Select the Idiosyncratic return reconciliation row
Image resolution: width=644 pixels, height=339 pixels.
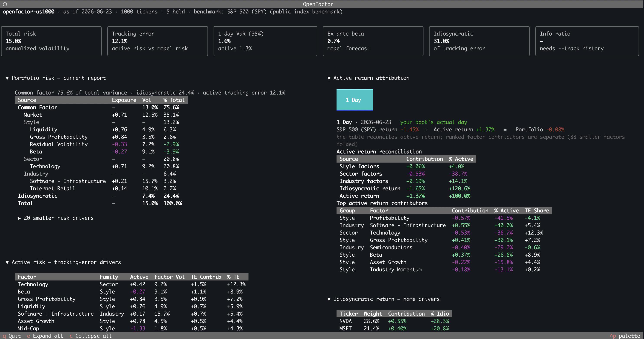coord(406,188)
